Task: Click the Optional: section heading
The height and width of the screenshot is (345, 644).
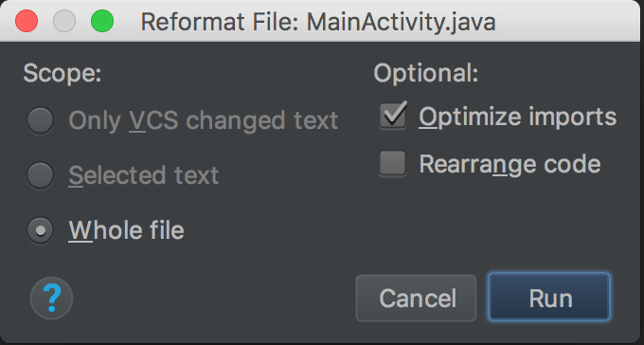Action: pos(426,74)
